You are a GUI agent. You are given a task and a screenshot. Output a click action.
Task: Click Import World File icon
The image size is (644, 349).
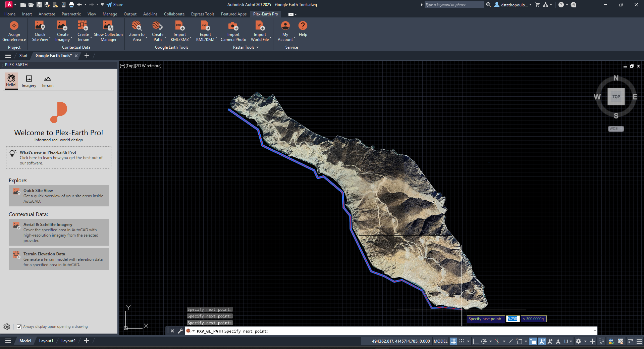click(x=260, y=26)
